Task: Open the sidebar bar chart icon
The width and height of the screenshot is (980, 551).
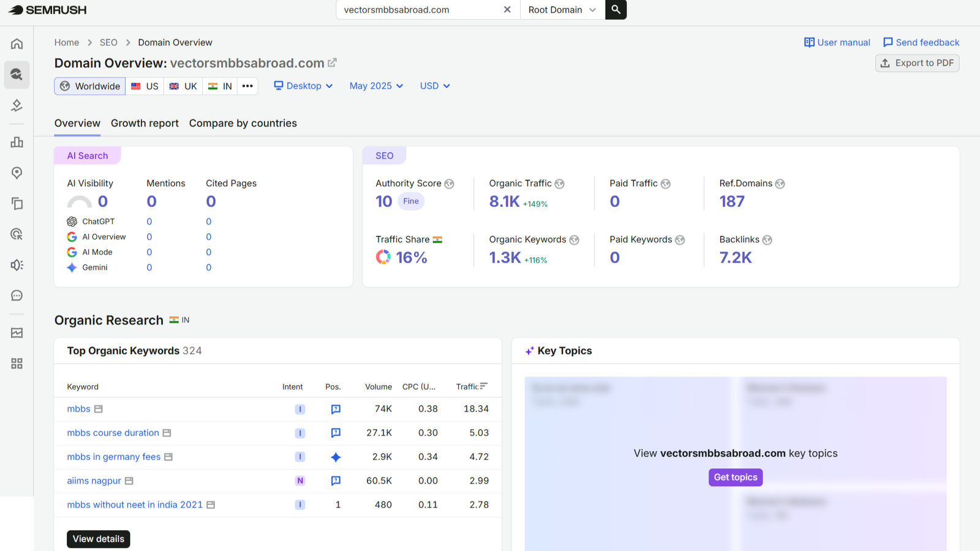Action: [x=17, y=142]
